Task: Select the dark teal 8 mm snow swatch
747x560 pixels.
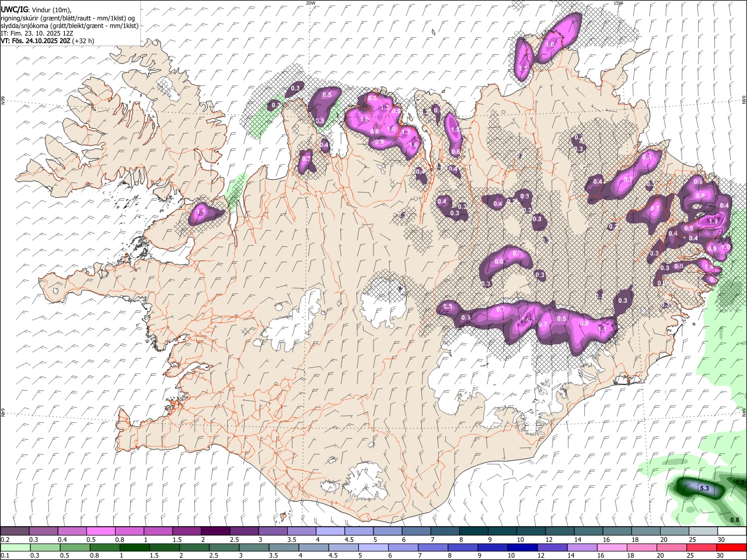Action: coord(474,531)
